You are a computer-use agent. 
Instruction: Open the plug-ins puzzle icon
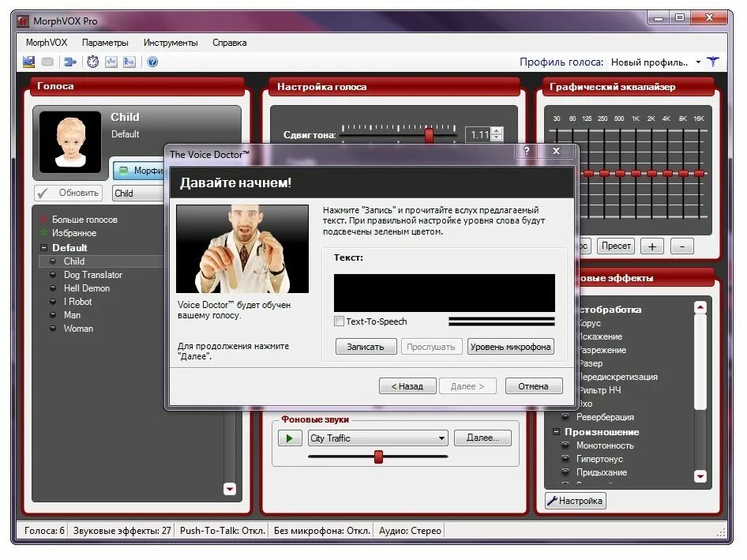(70, 62)
